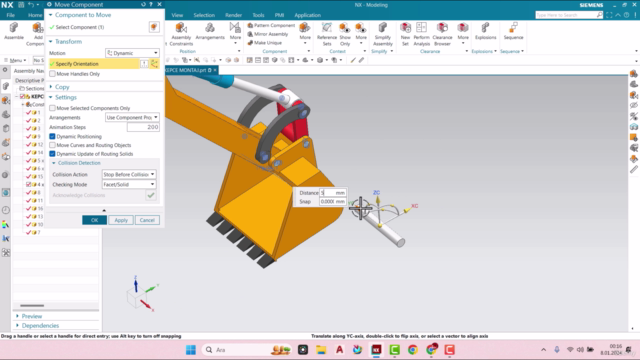
Task: Click the orientation point dialog icon
Action: point(144,64)
